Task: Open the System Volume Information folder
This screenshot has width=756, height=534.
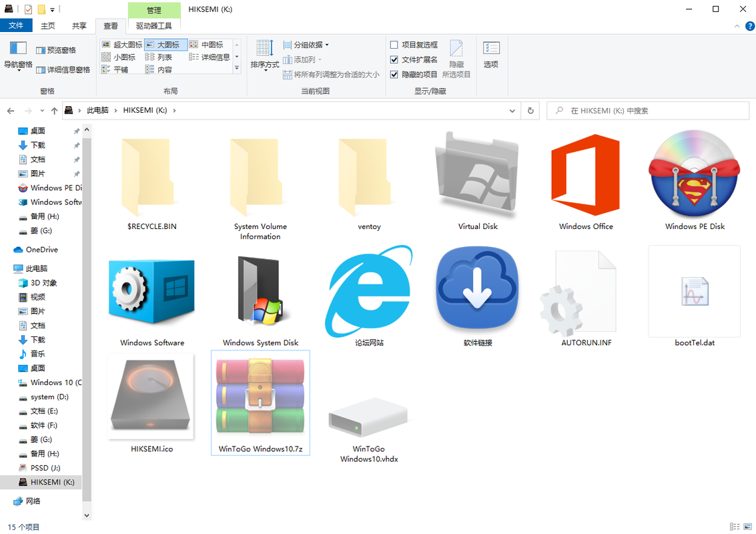Action: click(256, 178)
